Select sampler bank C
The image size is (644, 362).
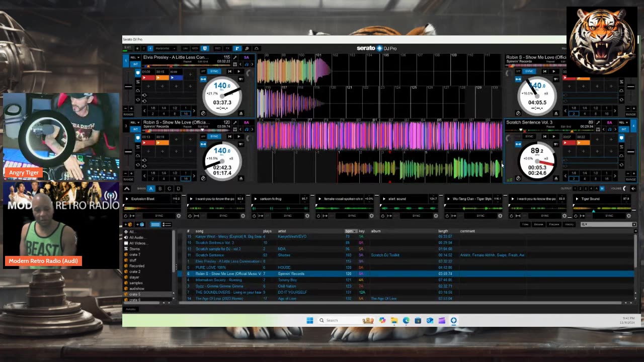tap(169, 189)
